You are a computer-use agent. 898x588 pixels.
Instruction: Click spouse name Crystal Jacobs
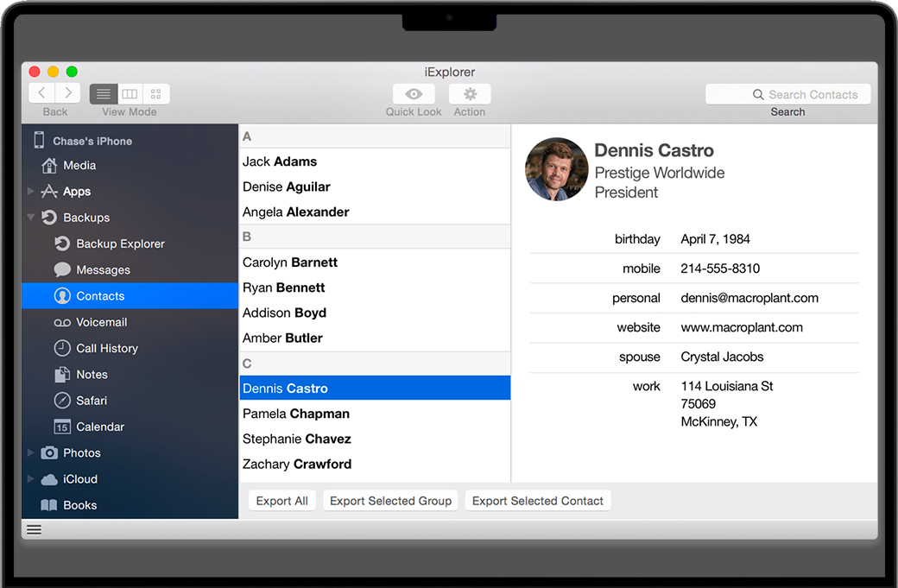pos(722,357)
